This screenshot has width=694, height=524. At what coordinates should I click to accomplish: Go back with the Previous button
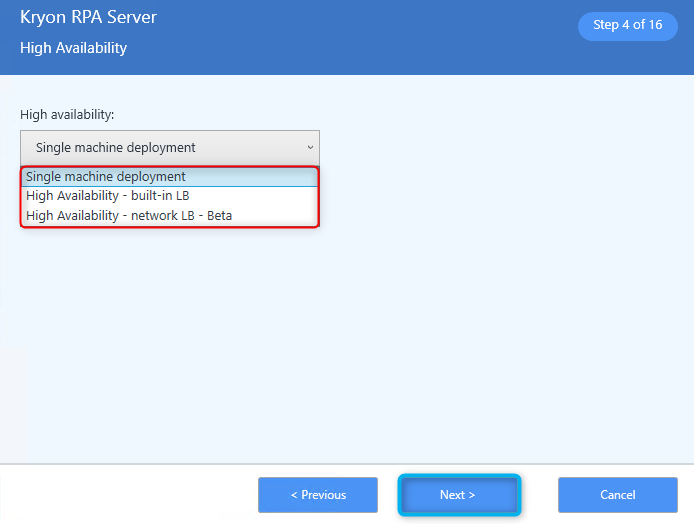pyautogui.click(x=318, y=495)
